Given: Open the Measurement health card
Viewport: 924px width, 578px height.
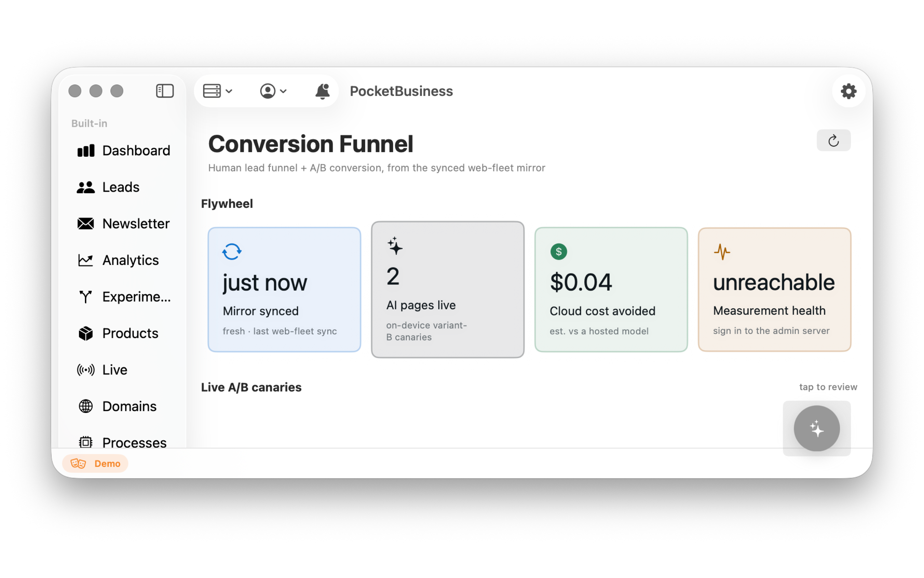Looking at the screenshot, I should [x=774, y=289].
